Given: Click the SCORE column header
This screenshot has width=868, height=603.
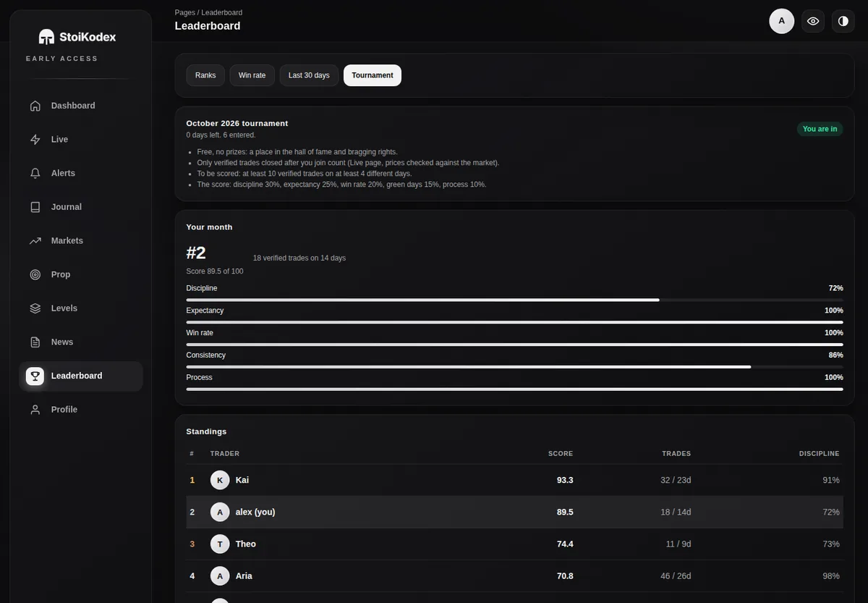Looking at the screenshot, I should [561, 454].
